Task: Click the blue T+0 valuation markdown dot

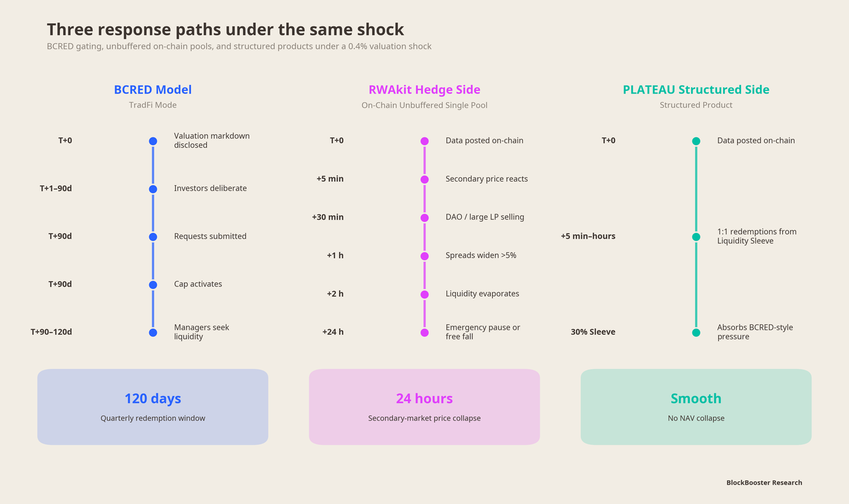Action: (x=153, y=141)
